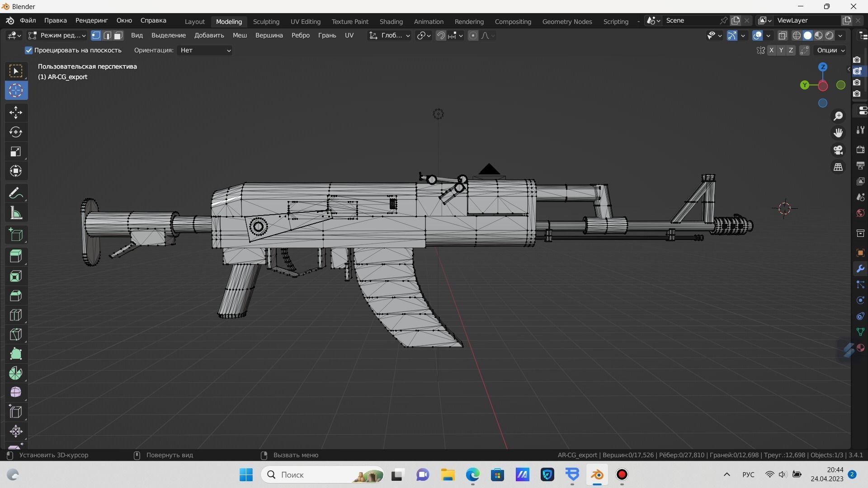Open the Modifier properties wrench tab

click(860, 269)
